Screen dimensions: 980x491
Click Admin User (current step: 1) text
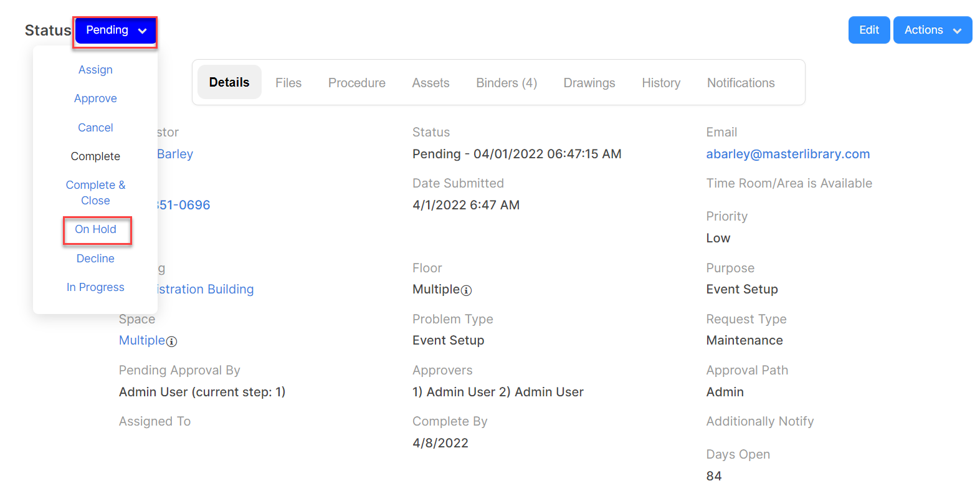pyautogui.click(x=202, y=392)
